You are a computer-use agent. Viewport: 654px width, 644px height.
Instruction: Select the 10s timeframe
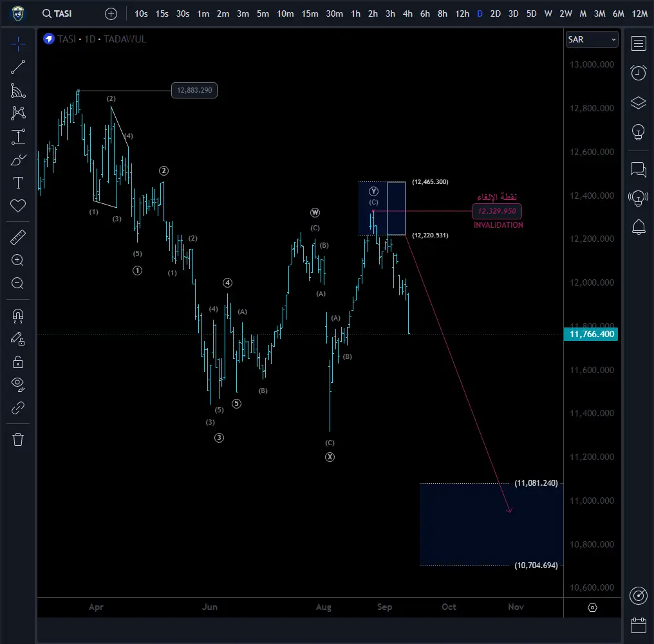pyautogui.click(x=141, y=14)
